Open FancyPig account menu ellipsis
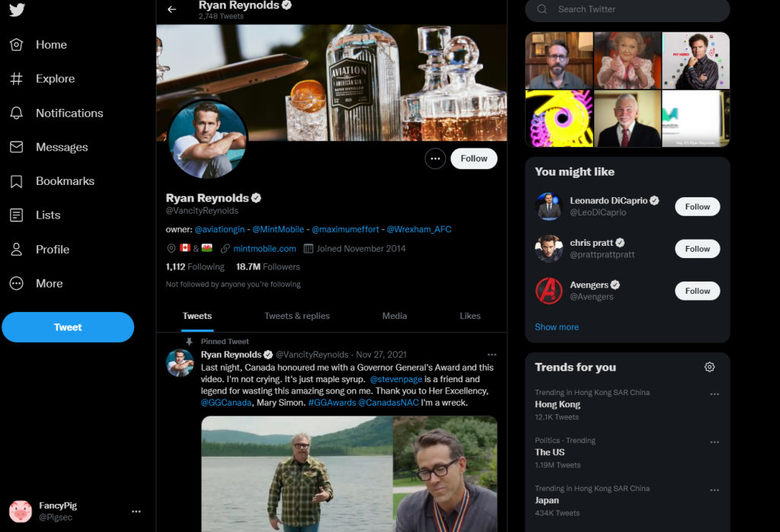 [x=136, y=511]
